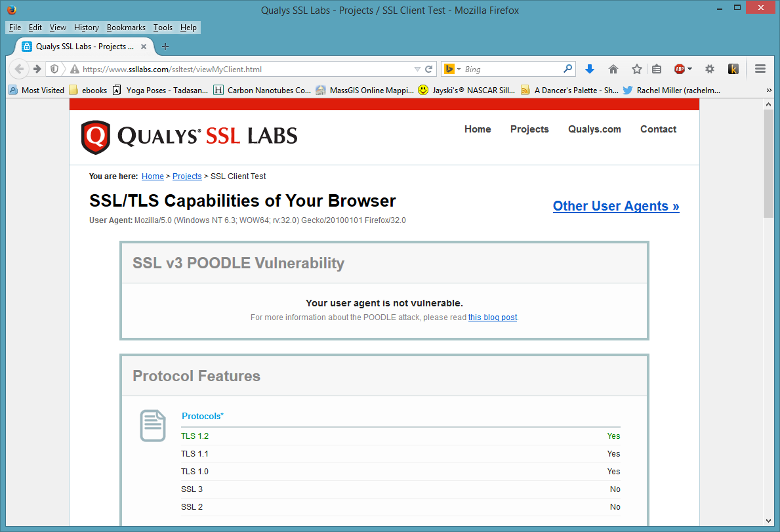Open Other User Agents link

coord(616,206)
